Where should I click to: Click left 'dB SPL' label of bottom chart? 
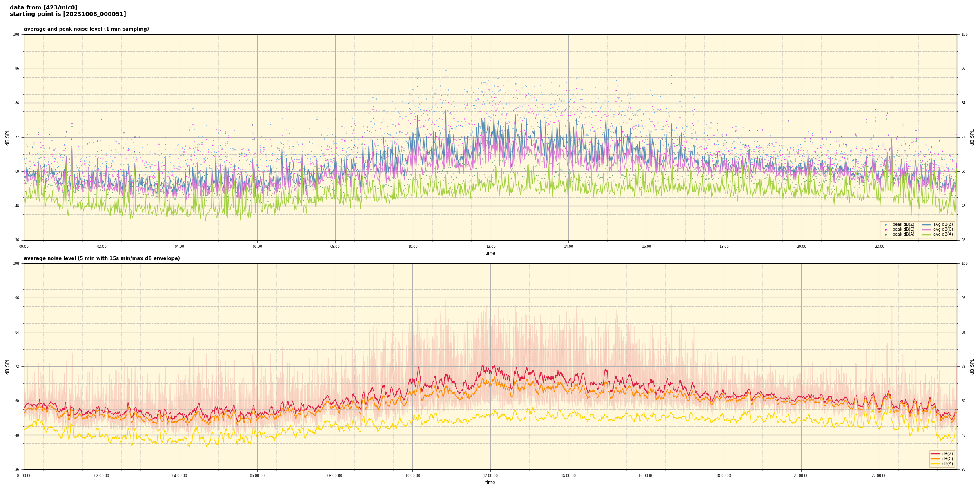pyautogui.click(x=7, y=366)
